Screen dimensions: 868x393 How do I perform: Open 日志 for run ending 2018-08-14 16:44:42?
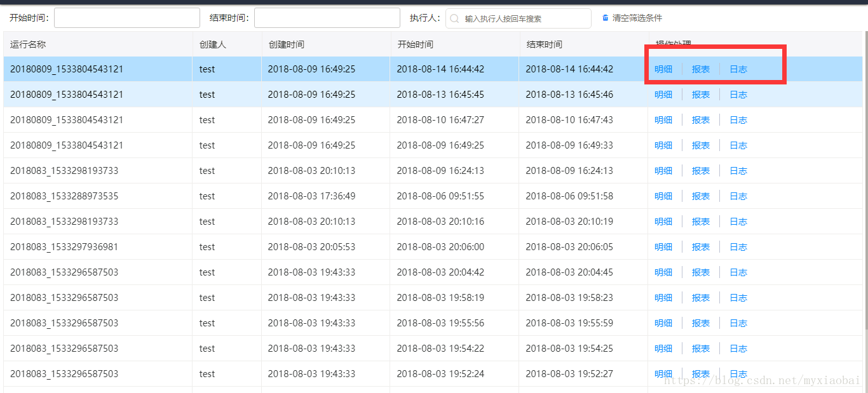738,69
